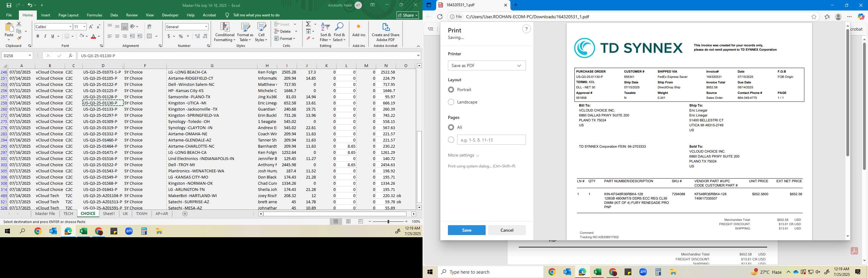Image resolution: width=868 pixels, height=278 pixels.
Task: Click 'Print using system dialog' link
Action: coord(482,166)
